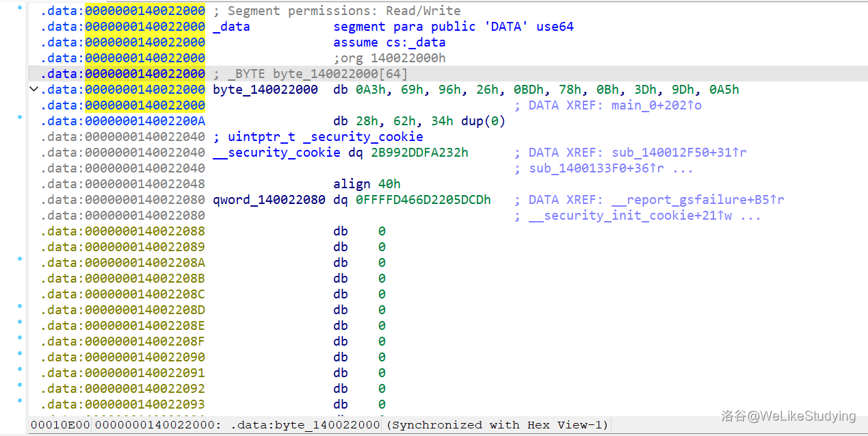Viewport: 868px width, 436px height.
Task: Click the 0FFFFD466D2205DCDh operand value
Action: pyautogui.click(x=430, y=200)
